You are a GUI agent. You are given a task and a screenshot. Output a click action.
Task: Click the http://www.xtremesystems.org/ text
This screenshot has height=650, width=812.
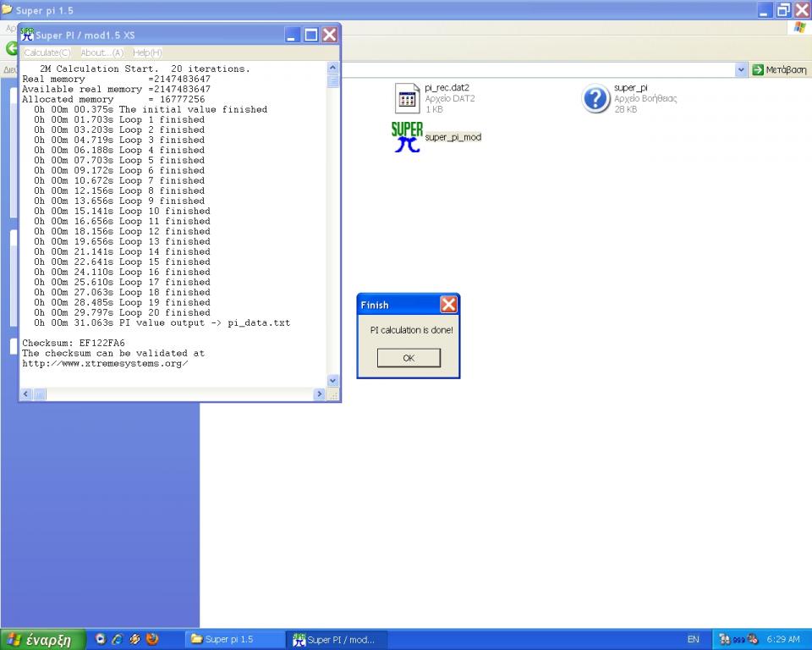(x=105, y=363)
